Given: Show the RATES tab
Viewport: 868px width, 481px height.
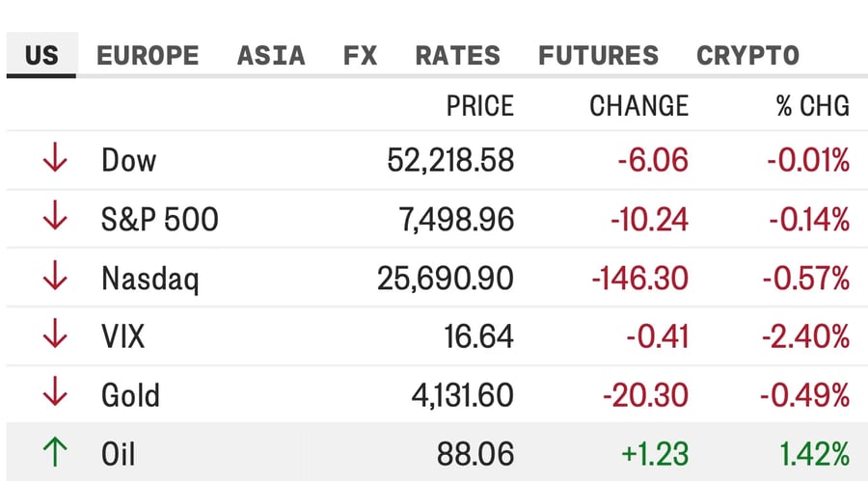Looking at the screenshot, I should click(458, 55).
